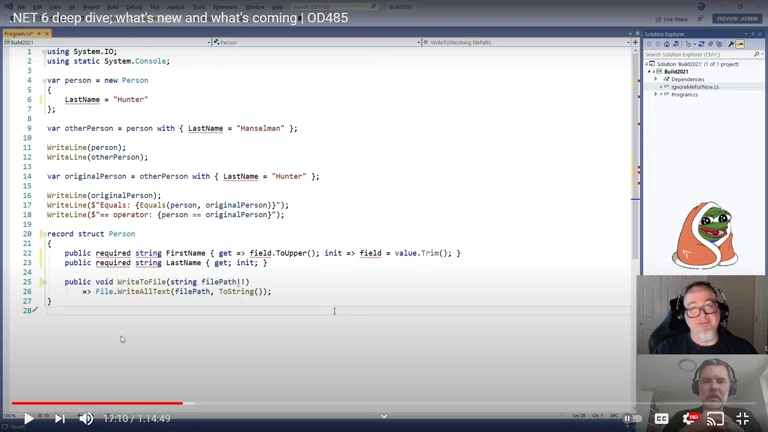Cast video to a TV
768x432 pixels.
[x=716, y=418]
